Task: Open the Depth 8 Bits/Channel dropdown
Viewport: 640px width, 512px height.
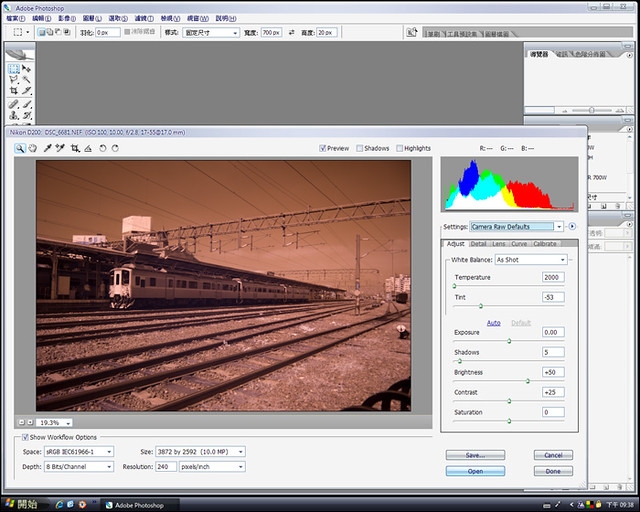Action: (x=79, y=466)
